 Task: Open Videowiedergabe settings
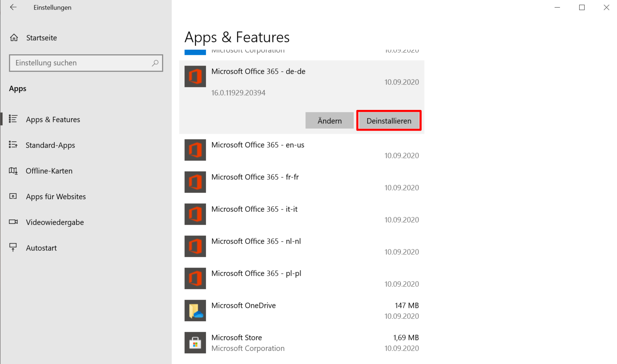click(x=86, y=222)
